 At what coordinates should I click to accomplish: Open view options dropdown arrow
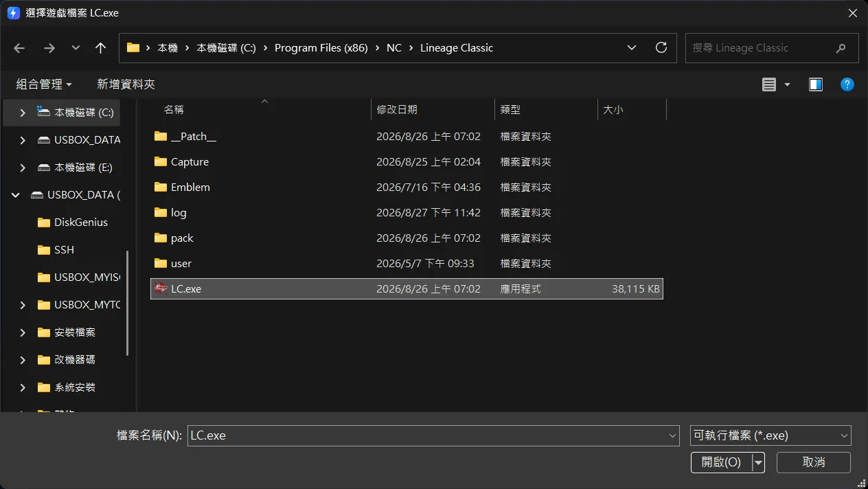(x=787, y=84)
